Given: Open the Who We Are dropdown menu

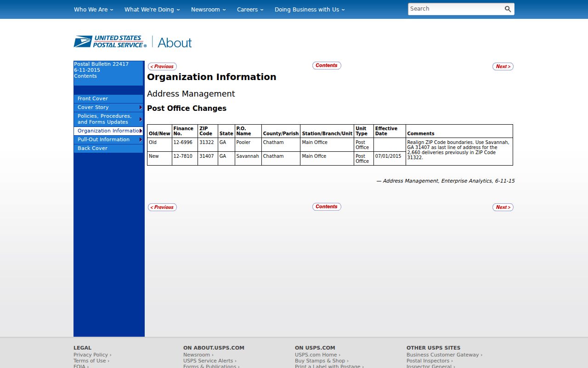Looking at the screenshot, I should (94, 9).
